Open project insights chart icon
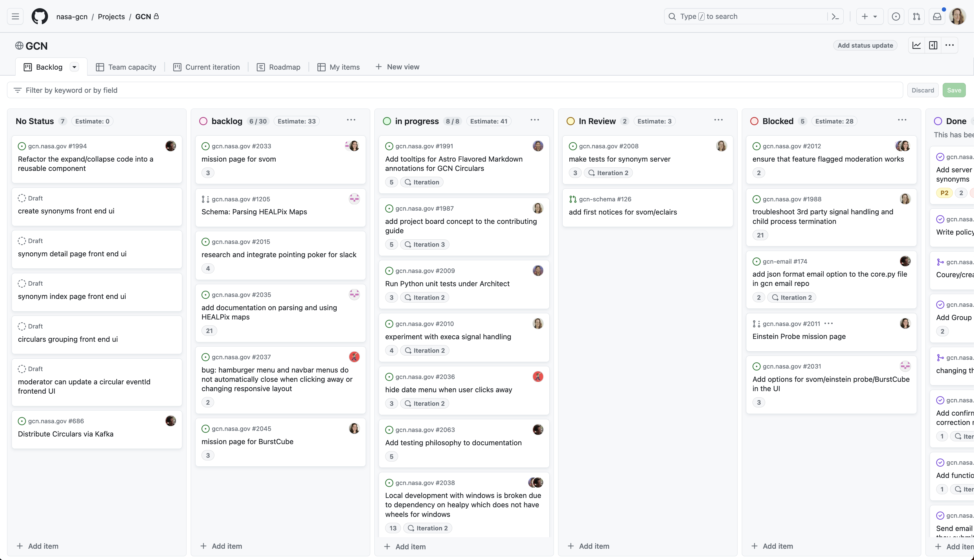 coord(917,45)
